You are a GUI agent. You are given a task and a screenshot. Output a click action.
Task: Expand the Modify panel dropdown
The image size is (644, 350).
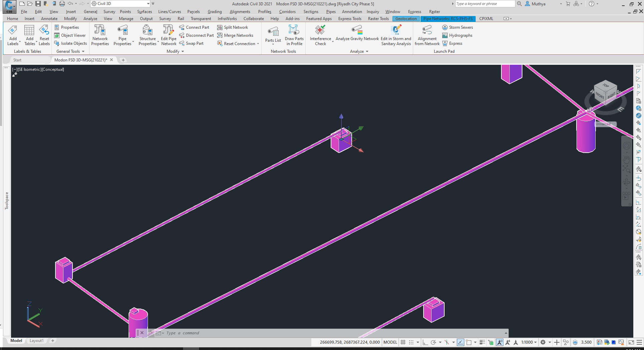pyautogui.click(x=182, y=51)
